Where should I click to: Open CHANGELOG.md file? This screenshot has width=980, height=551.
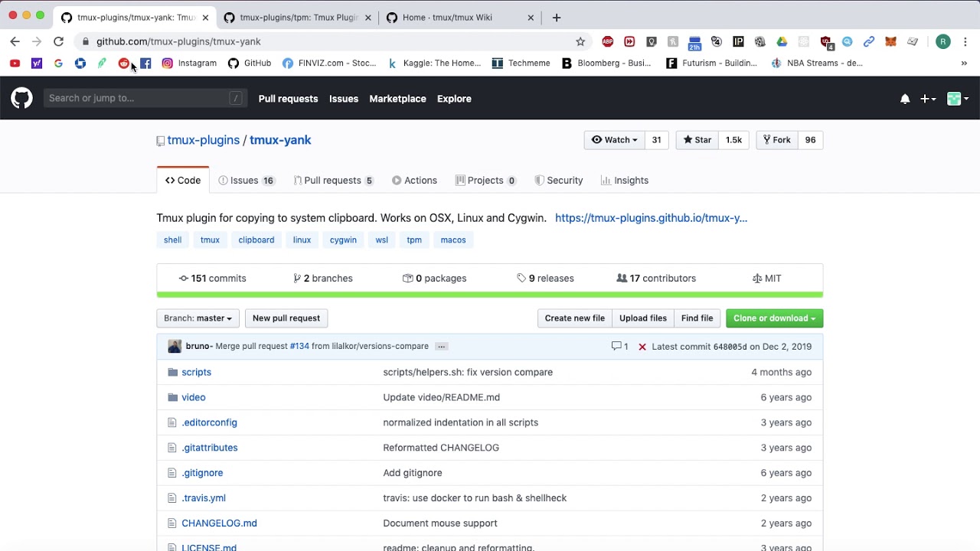click(x=219, y=523)
